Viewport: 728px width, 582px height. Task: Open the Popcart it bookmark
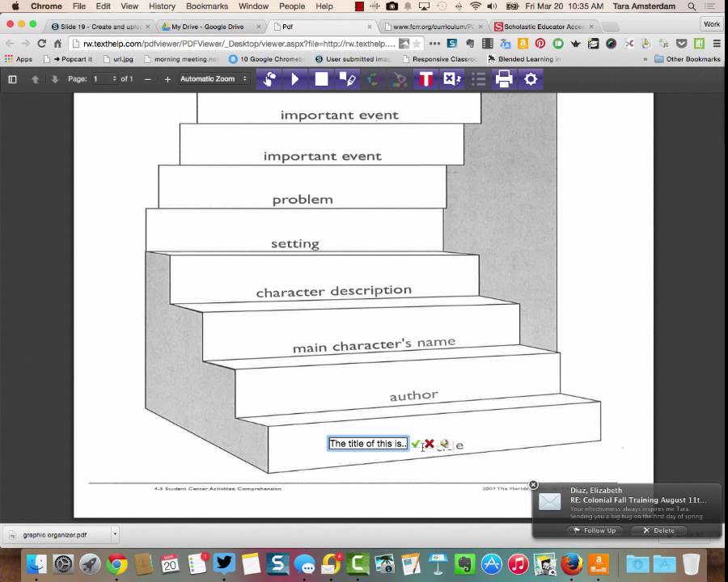click(x=68, y=59)
